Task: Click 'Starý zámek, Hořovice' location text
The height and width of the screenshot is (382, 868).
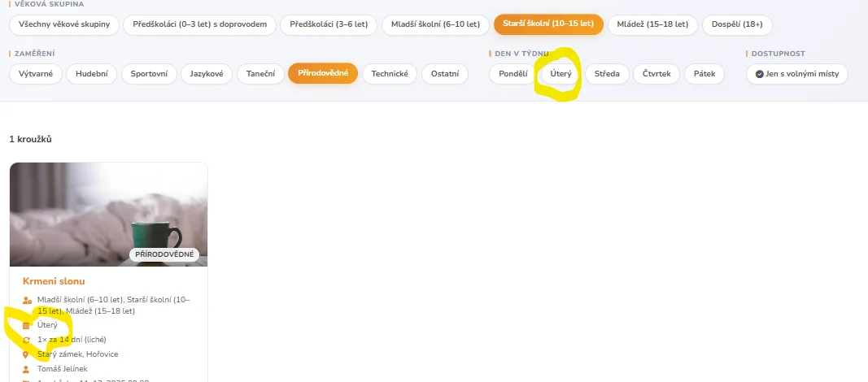Action: click(x=77, y=354)
